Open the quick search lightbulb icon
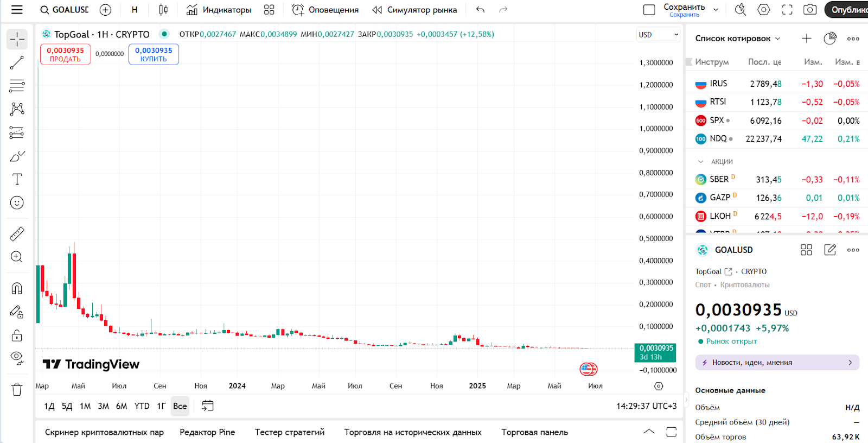The image size is (868, 443). click(x=741, y=10)
